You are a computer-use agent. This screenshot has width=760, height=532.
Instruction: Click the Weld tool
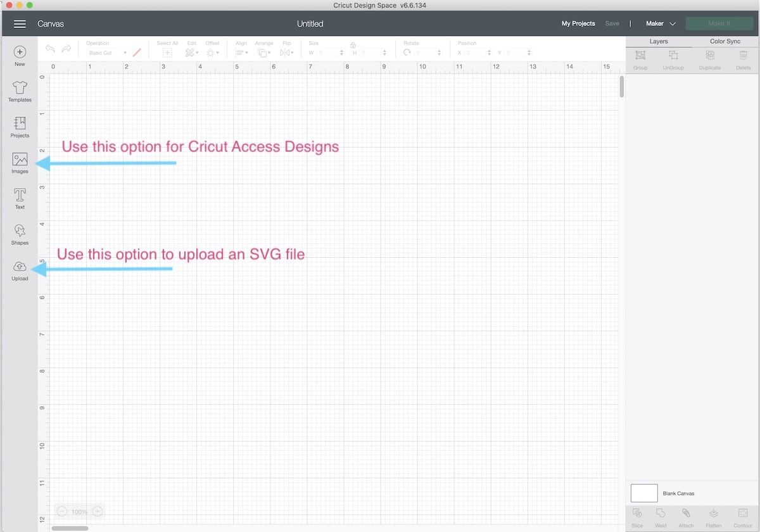661,517
